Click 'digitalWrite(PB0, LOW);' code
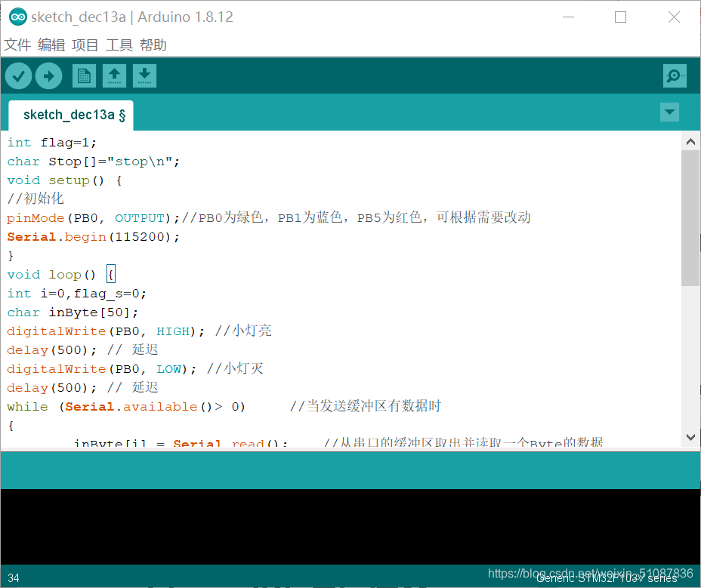 point(101,369)
